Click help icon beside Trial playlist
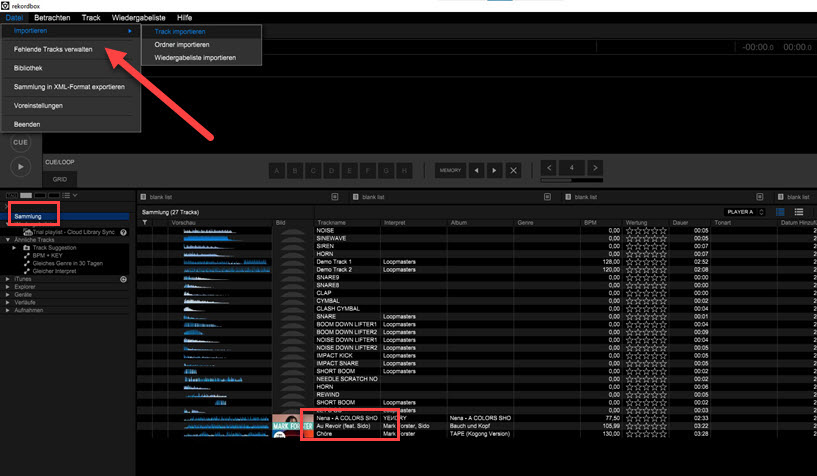Image resolution: width=817 pixels, height=476 pixels. click(123, 232)
